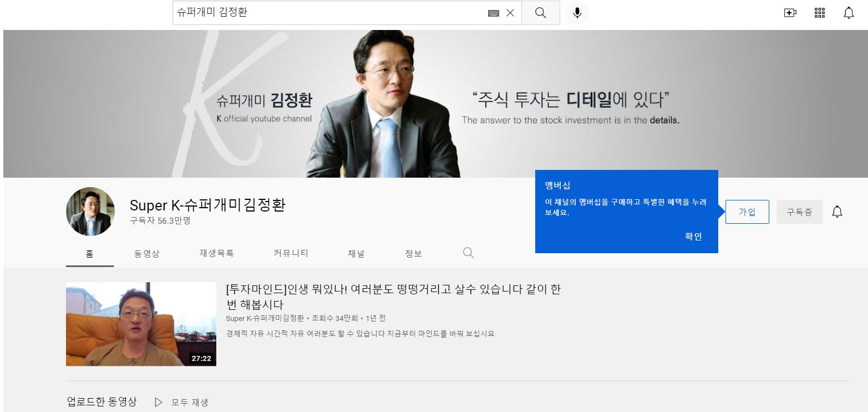The height and width of the screenshot is (412, 868).
Task: Select the 홈 tab
Action: (x=90, y=254)
